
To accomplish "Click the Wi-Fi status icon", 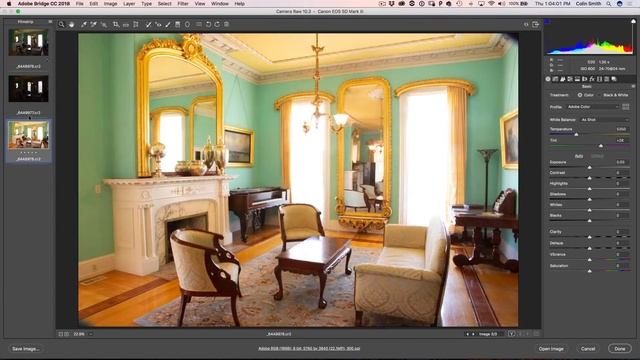I will point(491,4).
